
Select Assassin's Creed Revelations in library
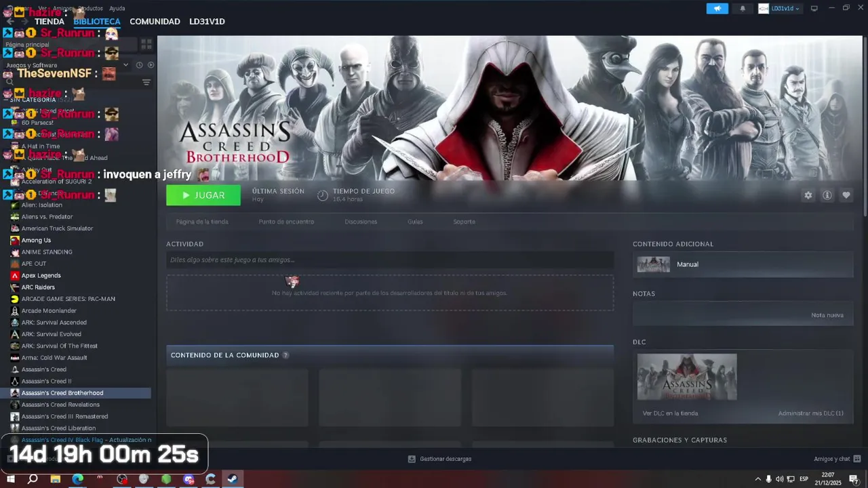tap(60, 405)
